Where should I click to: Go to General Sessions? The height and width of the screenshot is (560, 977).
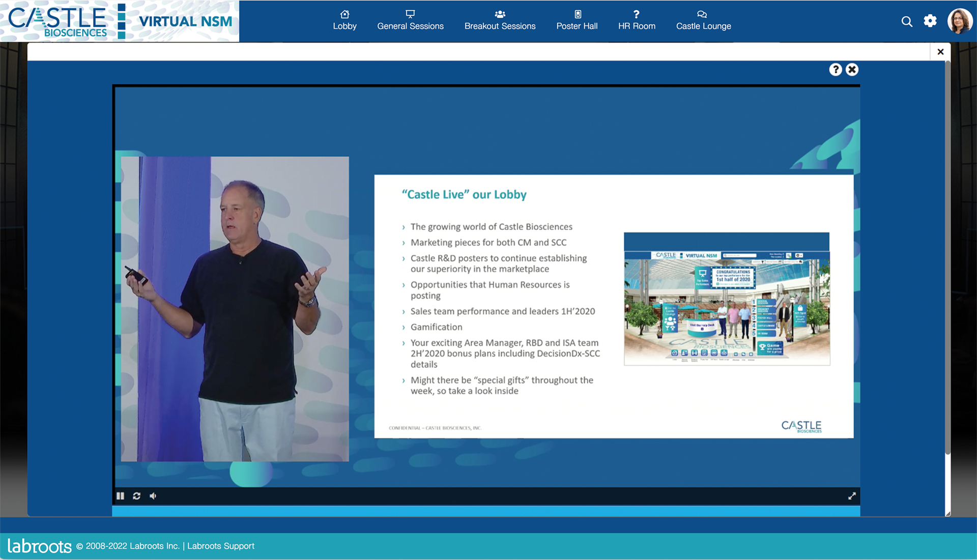click(410, 21)
